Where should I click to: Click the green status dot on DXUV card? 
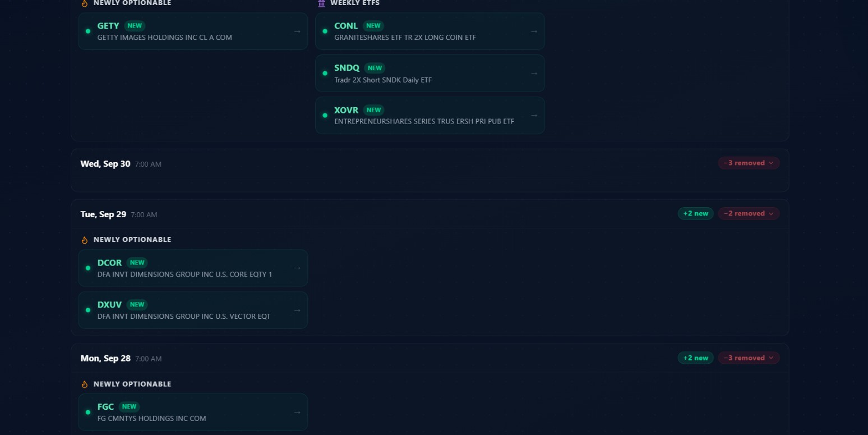coord(88,310)
